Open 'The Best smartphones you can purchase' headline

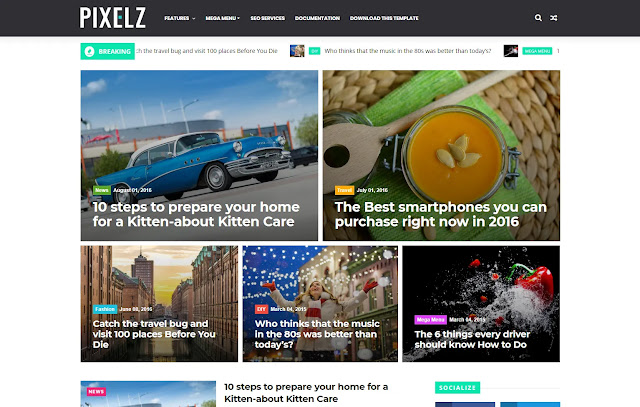pyautogui.click(x=441, y=214)
